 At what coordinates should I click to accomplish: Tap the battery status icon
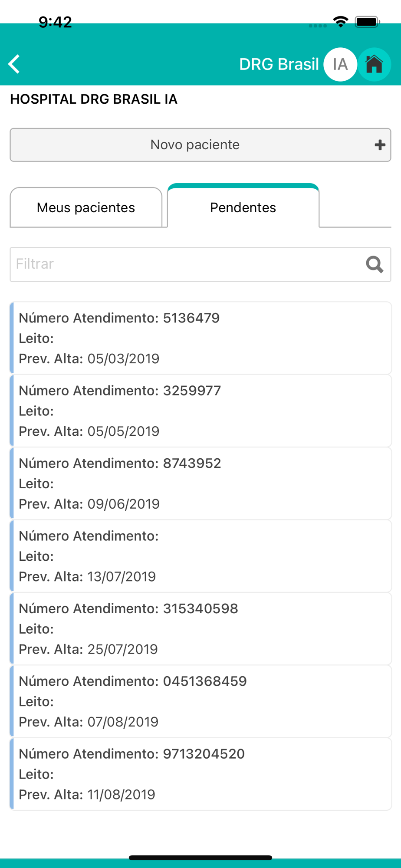coord(367,22)
